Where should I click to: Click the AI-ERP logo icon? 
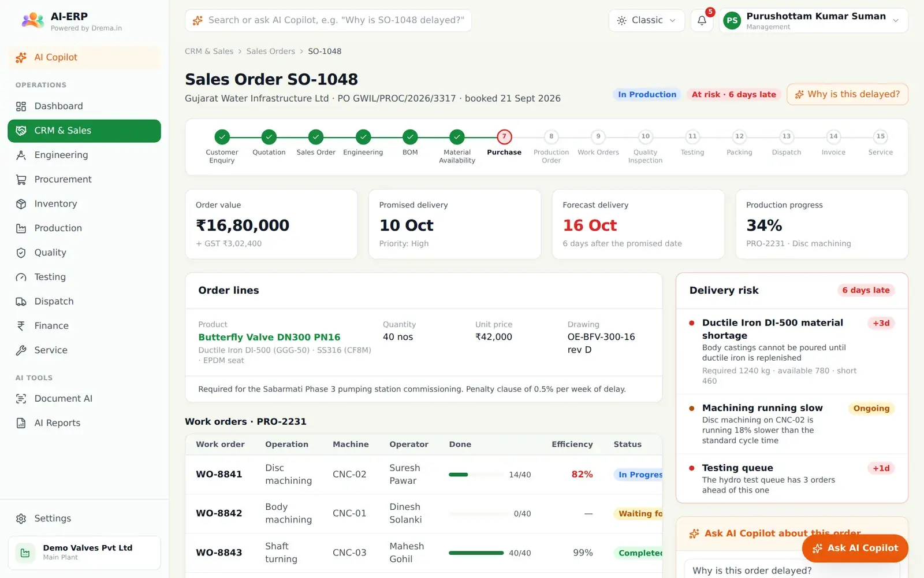point(32,21)
